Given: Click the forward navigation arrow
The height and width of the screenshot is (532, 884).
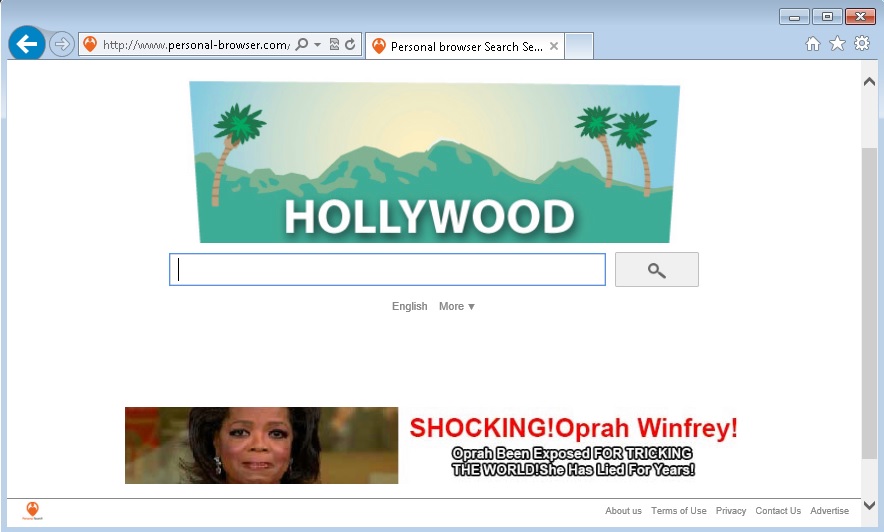Looking at the screenshot, I should [61, 44].
